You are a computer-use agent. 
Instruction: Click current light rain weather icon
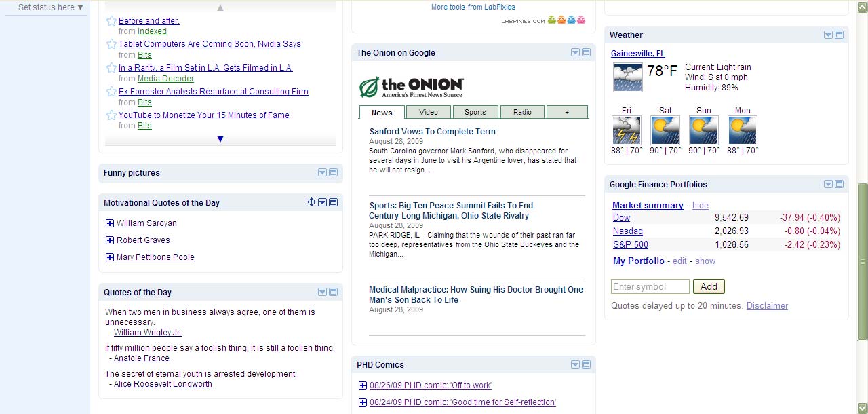point(627,77)
